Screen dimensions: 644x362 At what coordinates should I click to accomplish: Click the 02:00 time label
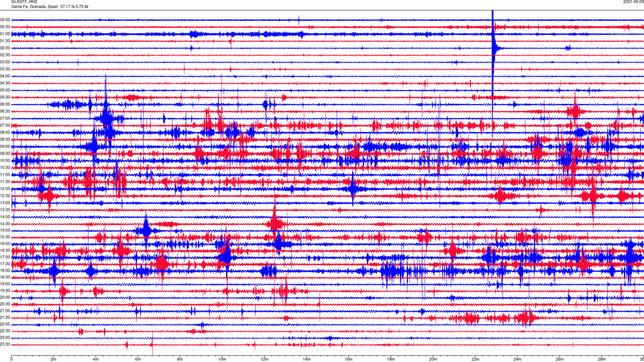[x=5, y=48]
